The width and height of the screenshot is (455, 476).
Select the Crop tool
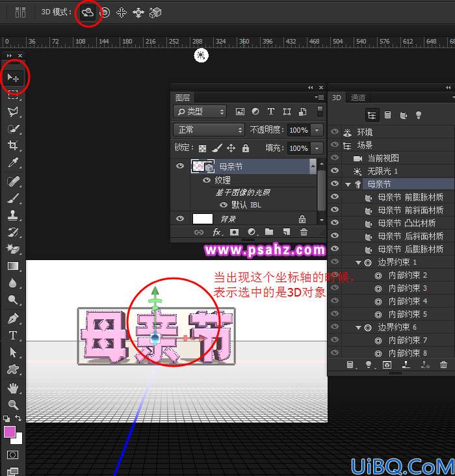(x=13, y=146)
